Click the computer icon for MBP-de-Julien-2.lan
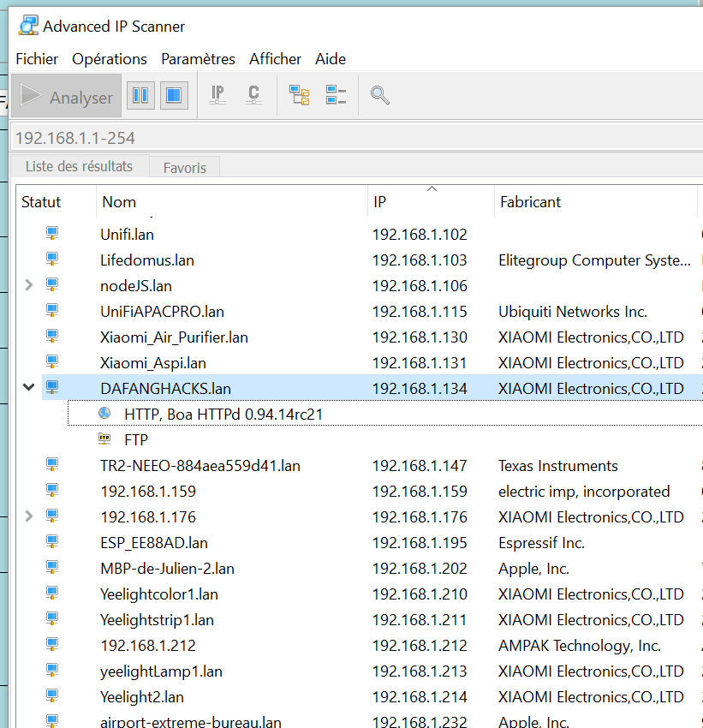703x728 pixels. pyautogui.click(x=52, y=567)
